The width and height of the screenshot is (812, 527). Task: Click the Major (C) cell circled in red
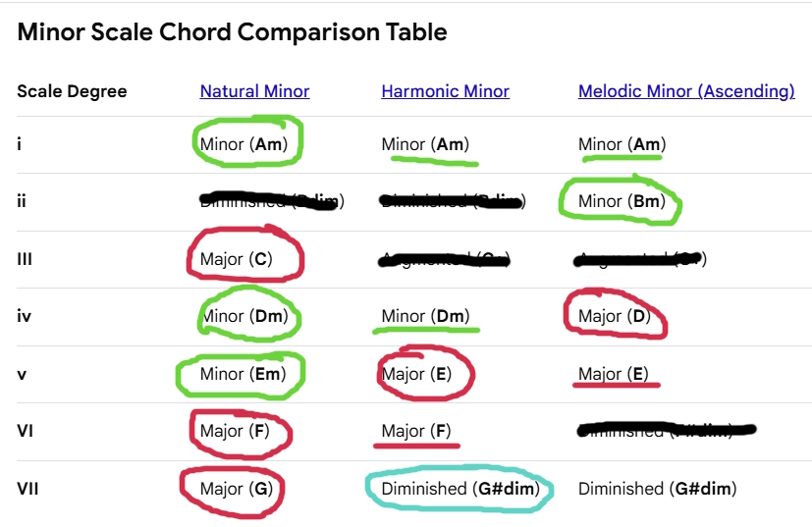[x=237, y=259]
